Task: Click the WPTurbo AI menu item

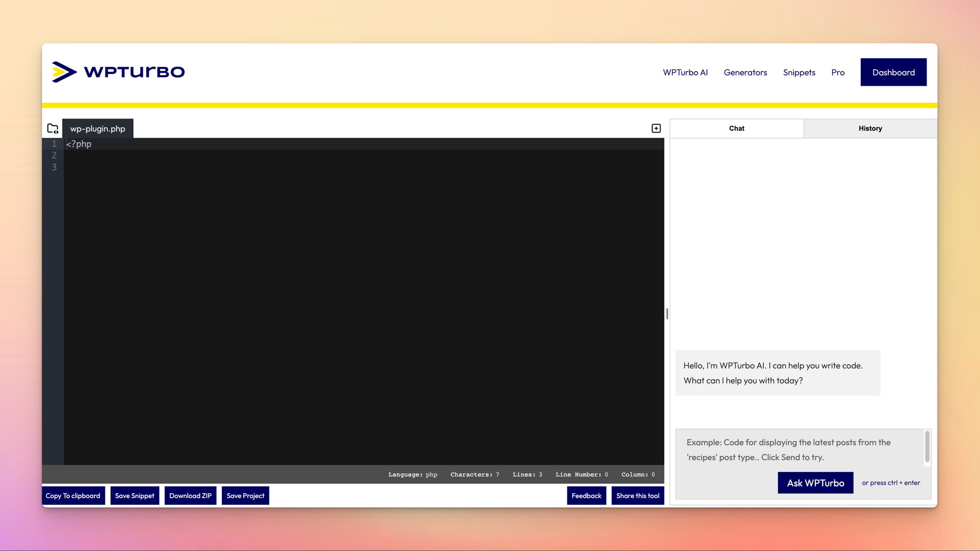Action: point(685,72)
